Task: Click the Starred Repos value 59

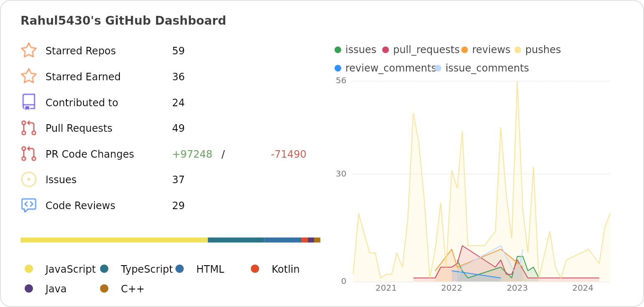Action: coord(178,51)
